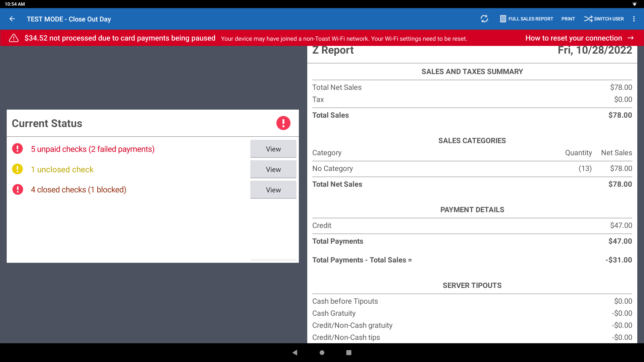Select Print from the top bar
Image resolution: width=644 pixels, height=362 pixels.
568,19
